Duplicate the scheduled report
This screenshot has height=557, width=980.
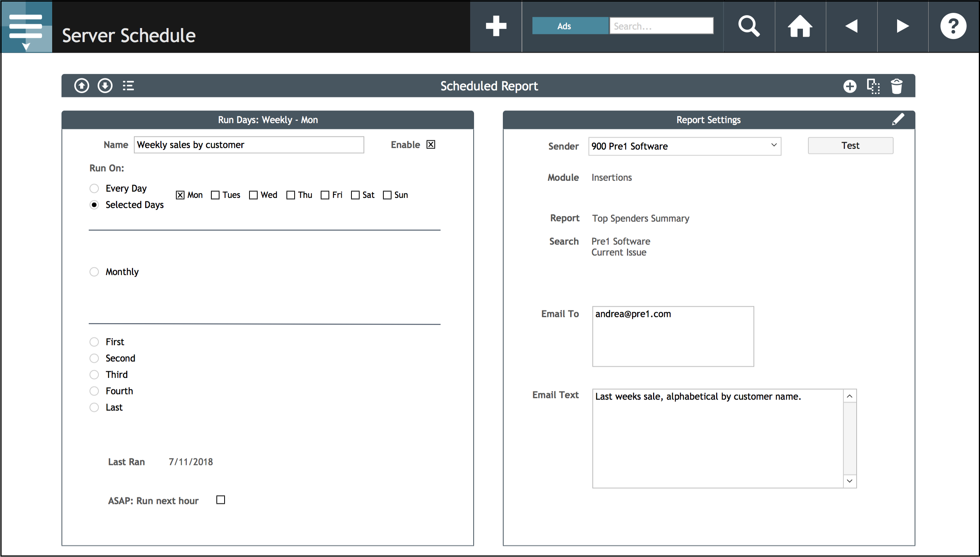(873, 86)
